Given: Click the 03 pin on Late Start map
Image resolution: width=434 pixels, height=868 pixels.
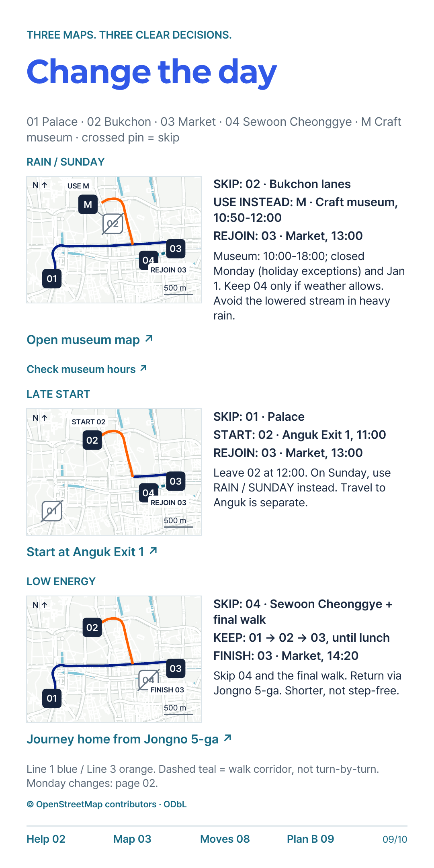Looking at the screenshot, I should [176, 481].
